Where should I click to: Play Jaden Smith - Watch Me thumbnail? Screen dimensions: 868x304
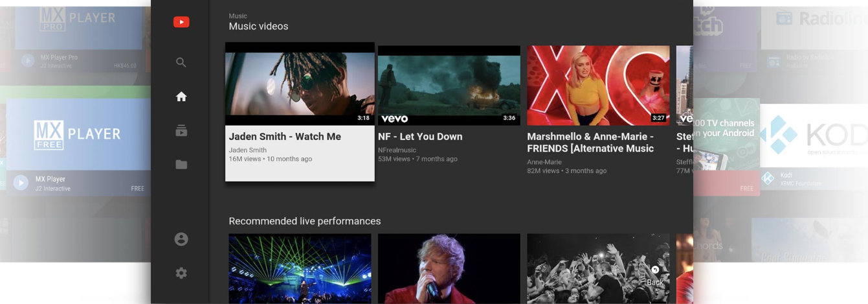pyautogui.click(x=300, y=84)
